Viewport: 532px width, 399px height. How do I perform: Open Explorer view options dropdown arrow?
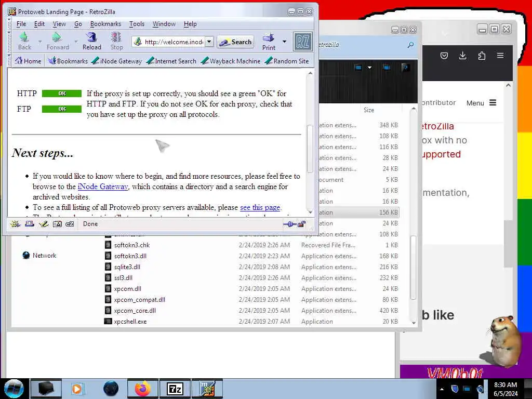tap(369, 68)
